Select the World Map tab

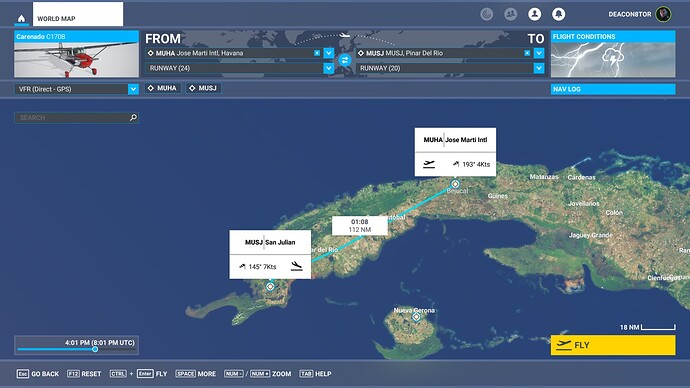tap(78, 14)
